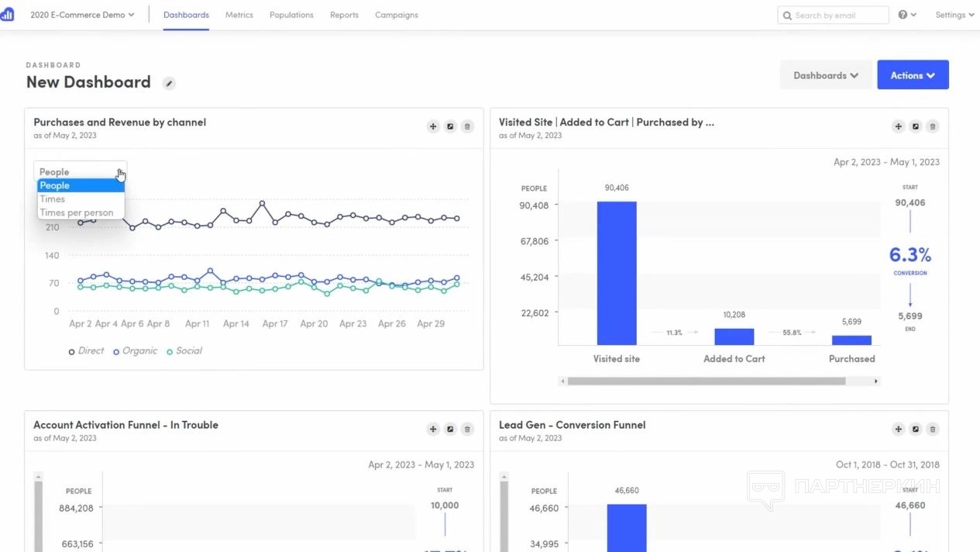Delete the Purchases and Revenue by channel card
The height and width of the screenshot is (552, 980).
(x=467, y=126)
